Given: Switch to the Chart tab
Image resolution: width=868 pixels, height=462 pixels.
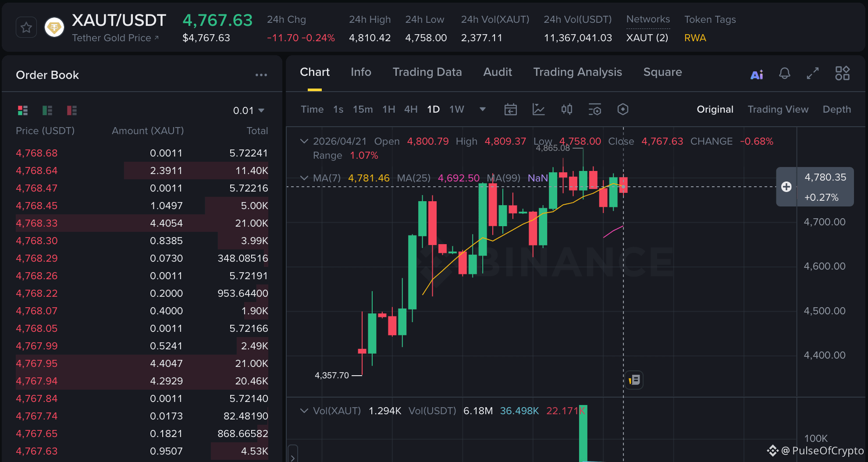Looking at the screenshot, I should click(x=315, y=72).
